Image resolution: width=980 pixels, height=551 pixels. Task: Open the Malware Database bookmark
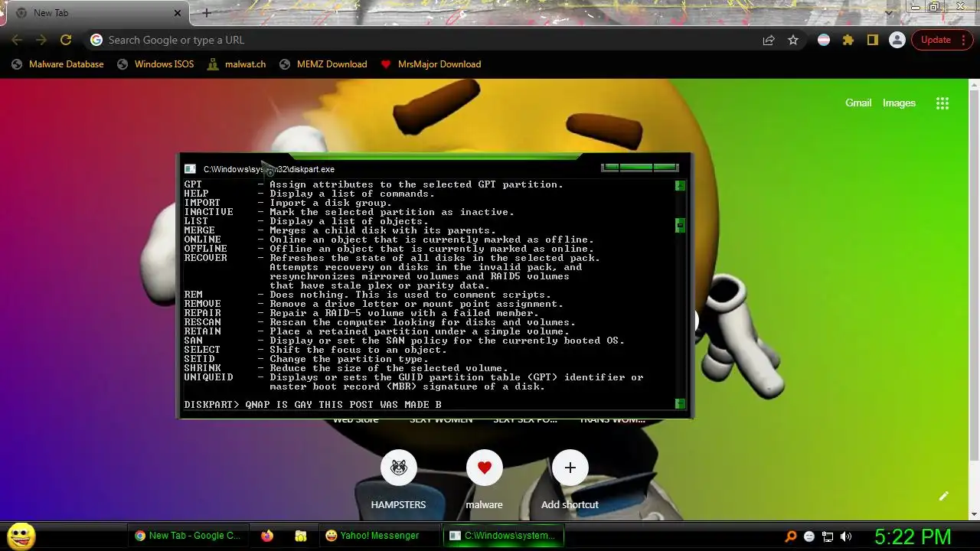coord(57,64)
